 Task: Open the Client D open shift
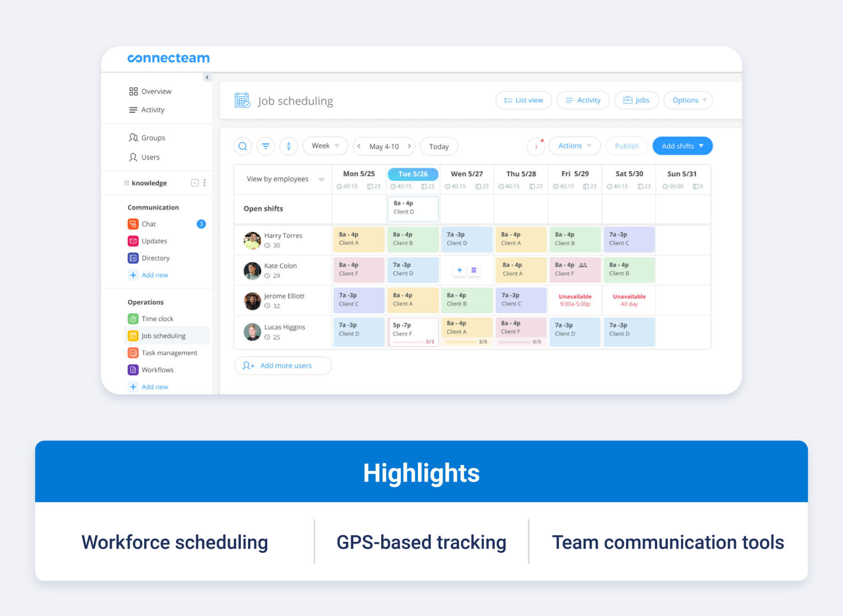tap(413, 209)
